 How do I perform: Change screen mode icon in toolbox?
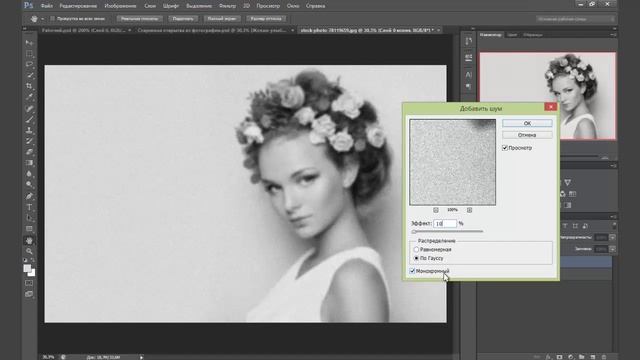[29, 294]
